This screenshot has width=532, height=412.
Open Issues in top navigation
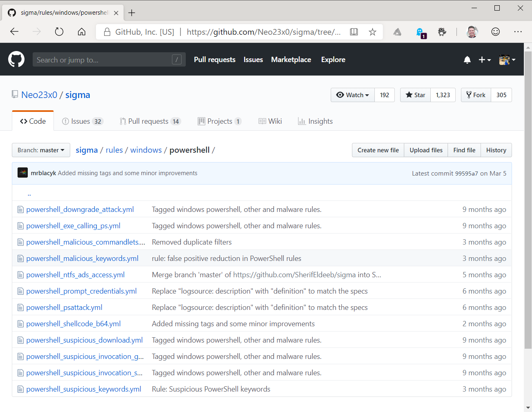253,60
